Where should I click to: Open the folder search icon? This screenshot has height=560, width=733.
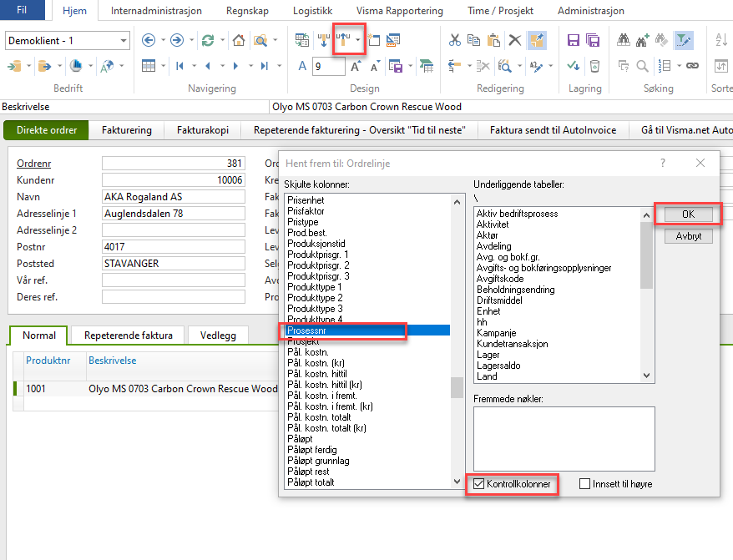(x=260, y=41)
